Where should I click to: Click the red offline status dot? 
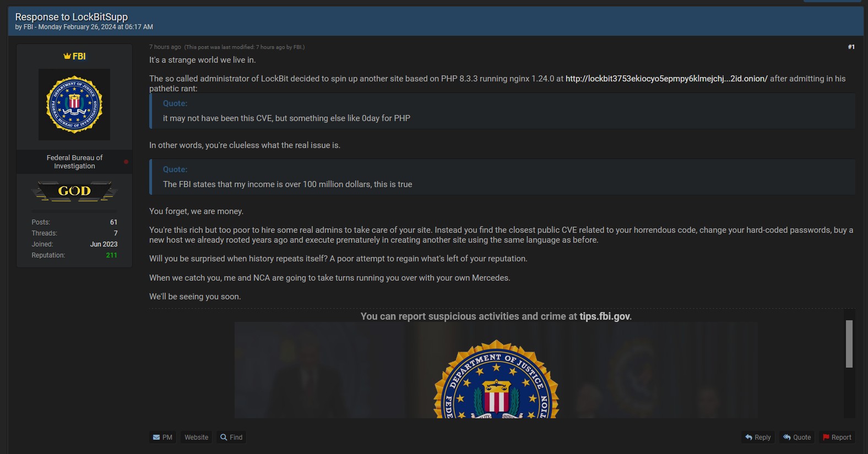pyautogui.click(x=126, y=162)
